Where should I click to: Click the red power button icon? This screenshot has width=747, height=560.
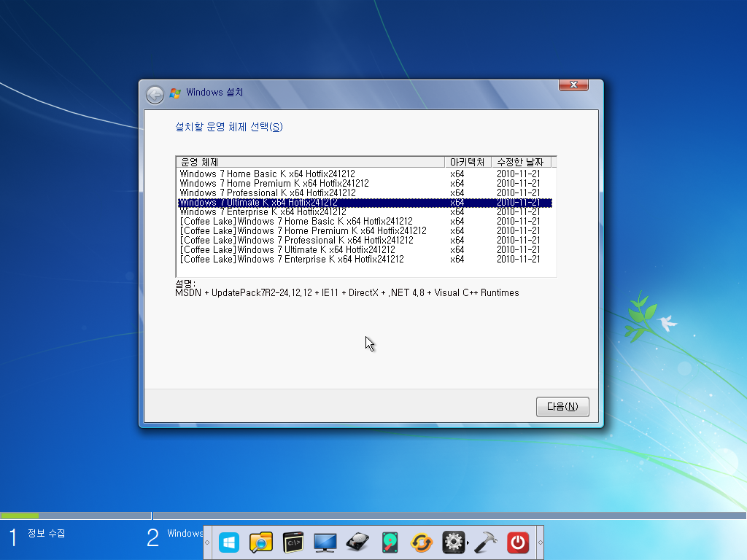tap(518, 542)
